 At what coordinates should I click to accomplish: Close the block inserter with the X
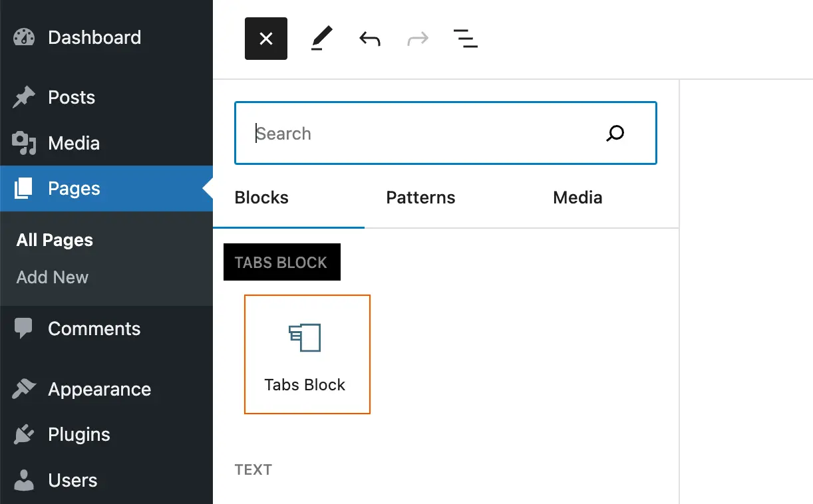[x=265, y=39]
